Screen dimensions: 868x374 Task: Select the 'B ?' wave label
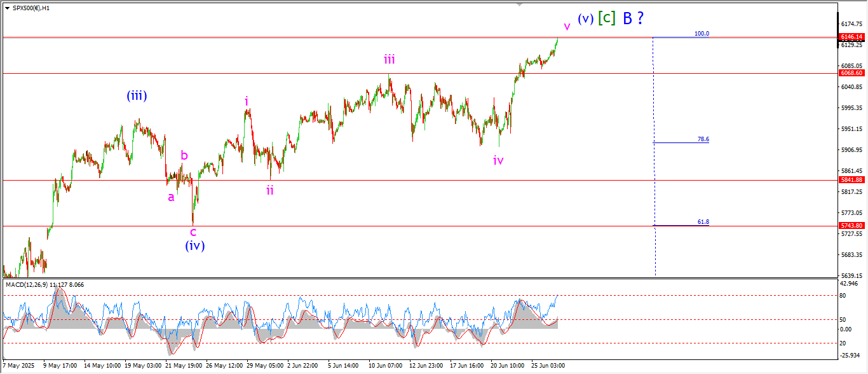(x=633, y=18)
